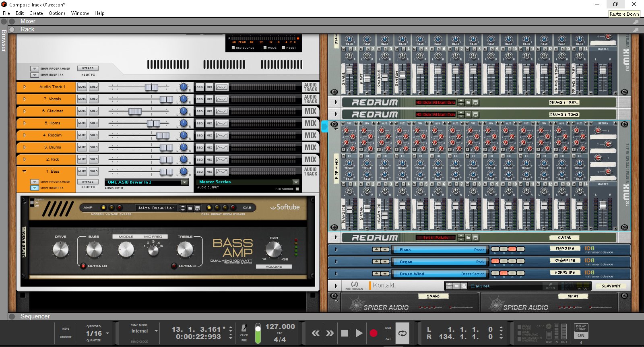
Task: Click the metronome Click icon
Action: pos(244,328)
